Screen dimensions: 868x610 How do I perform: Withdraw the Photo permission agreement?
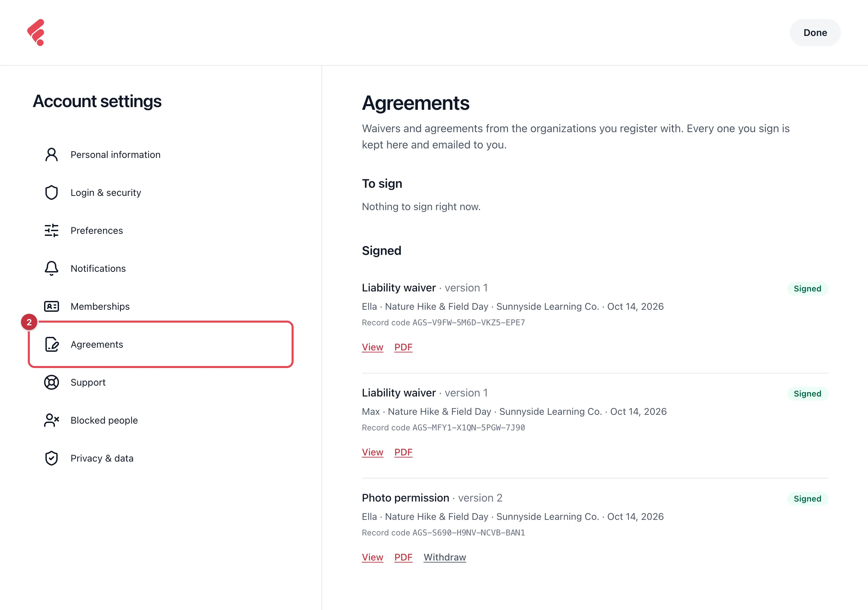pyautogui.click(x=445, y=557)
